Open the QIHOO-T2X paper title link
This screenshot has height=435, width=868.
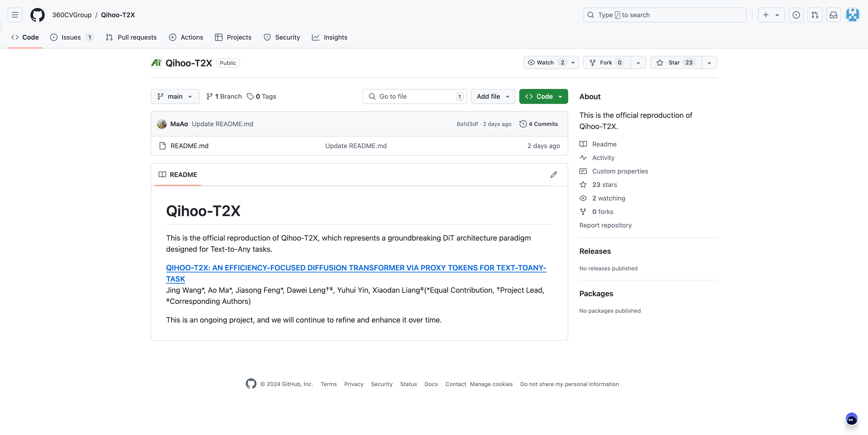pos(356,273)
